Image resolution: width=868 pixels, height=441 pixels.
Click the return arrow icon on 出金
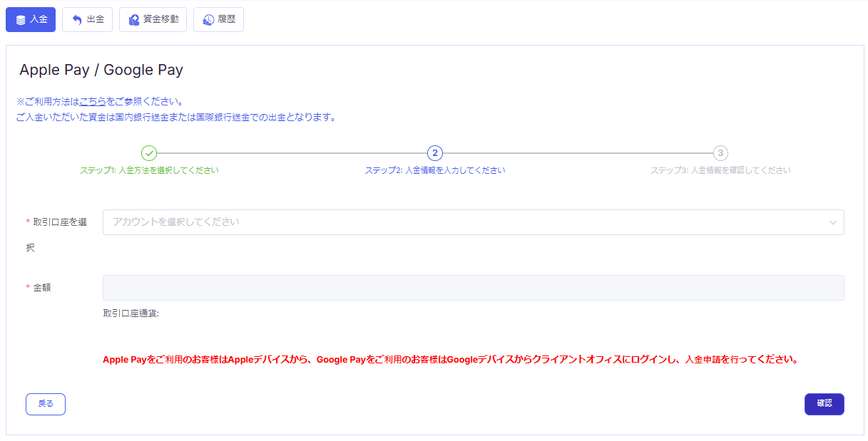[77, 20]
